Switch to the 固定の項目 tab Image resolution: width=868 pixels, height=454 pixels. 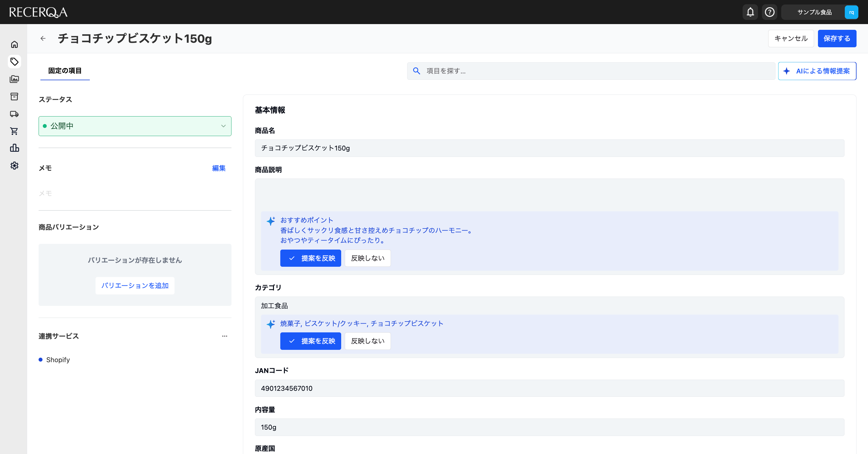coord(65,71)
